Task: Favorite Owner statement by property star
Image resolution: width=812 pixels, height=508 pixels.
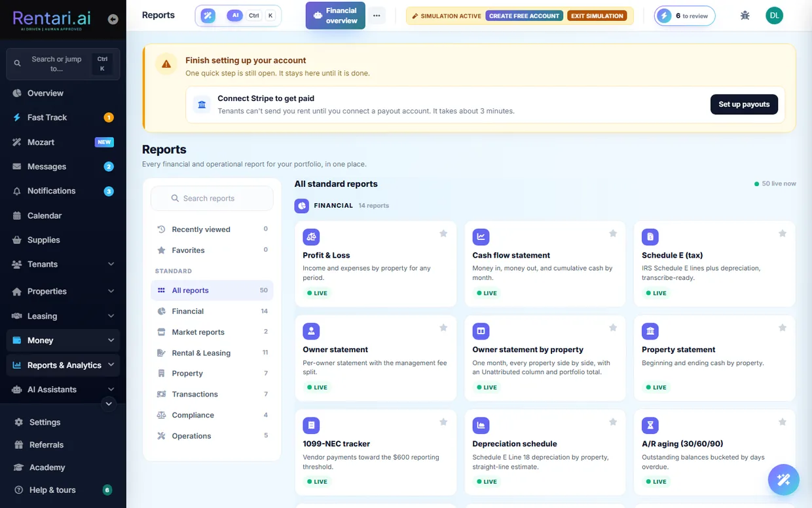Action: [613, 328]
